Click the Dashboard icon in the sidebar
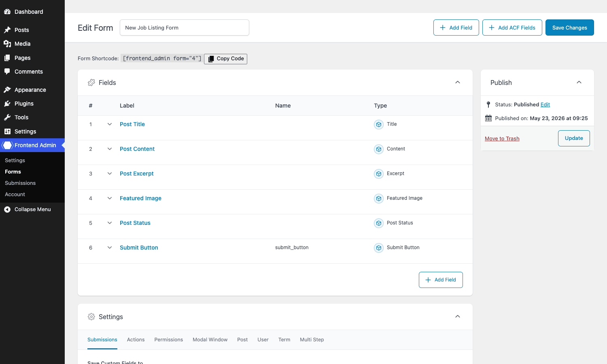The width and height of the screenshot is (607, 364). pos(7,12)
